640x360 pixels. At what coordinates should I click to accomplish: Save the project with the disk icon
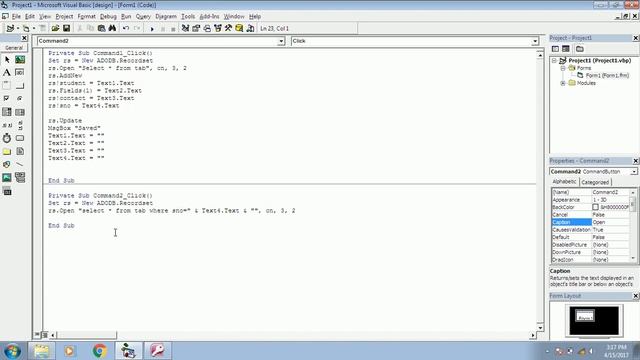point(66,28)
